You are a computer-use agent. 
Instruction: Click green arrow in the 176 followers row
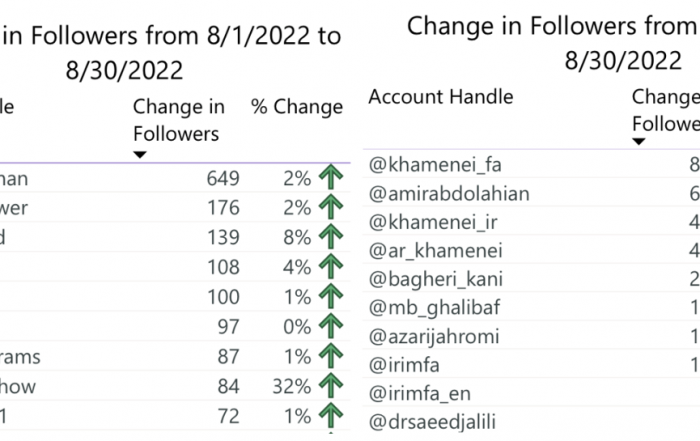(331, 207)
